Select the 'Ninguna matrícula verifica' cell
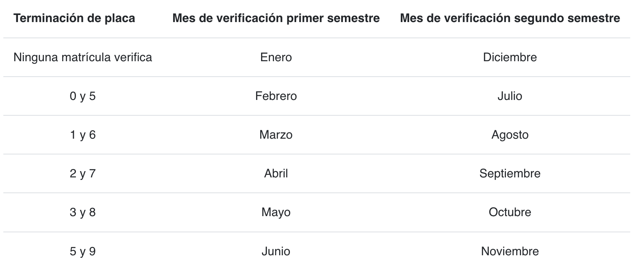This screenshot has width=644, height=279. tap(83, 57)
